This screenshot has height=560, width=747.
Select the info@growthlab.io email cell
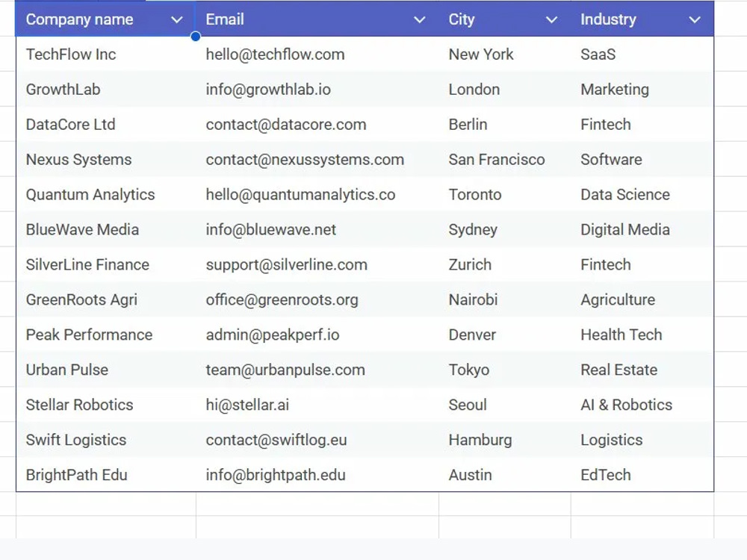(317, 90)
